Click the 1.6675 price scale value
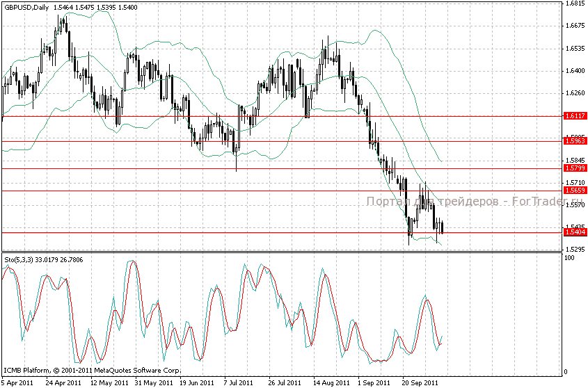Viewport: 588px width, 388px height. (x=575, y=26)
